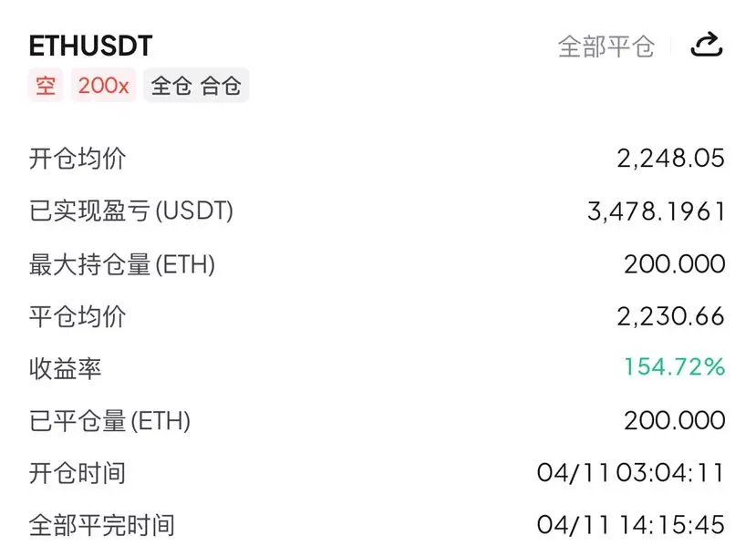Tap the share arrow icon

point(707,45)
